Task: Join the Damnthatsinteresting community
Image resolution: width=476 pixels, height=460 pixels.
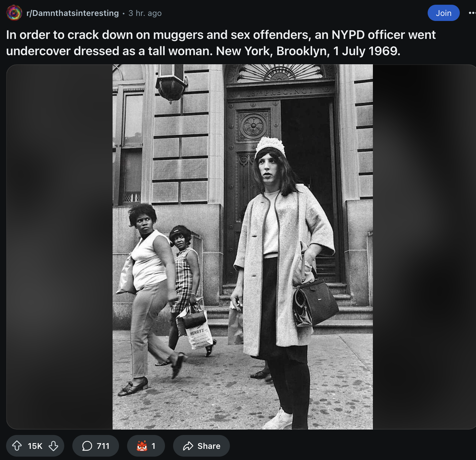Action: tap(444, 13)
